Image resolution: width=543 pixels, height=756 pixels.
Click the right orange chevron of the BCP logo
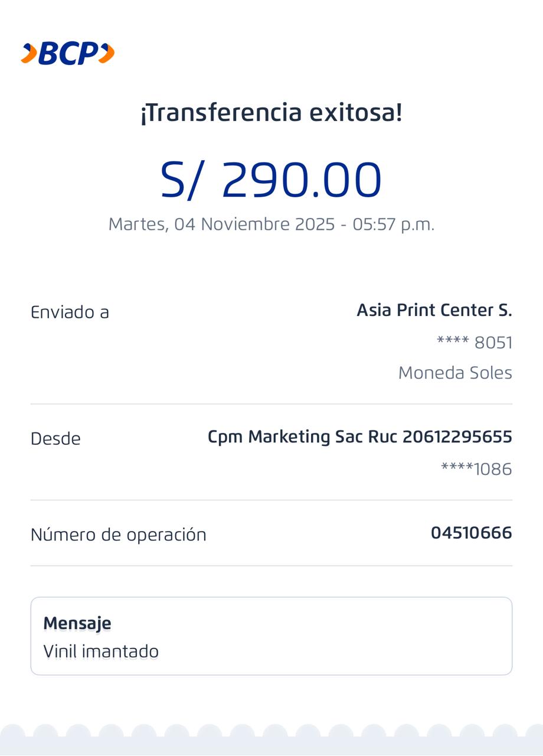point(106,53)
